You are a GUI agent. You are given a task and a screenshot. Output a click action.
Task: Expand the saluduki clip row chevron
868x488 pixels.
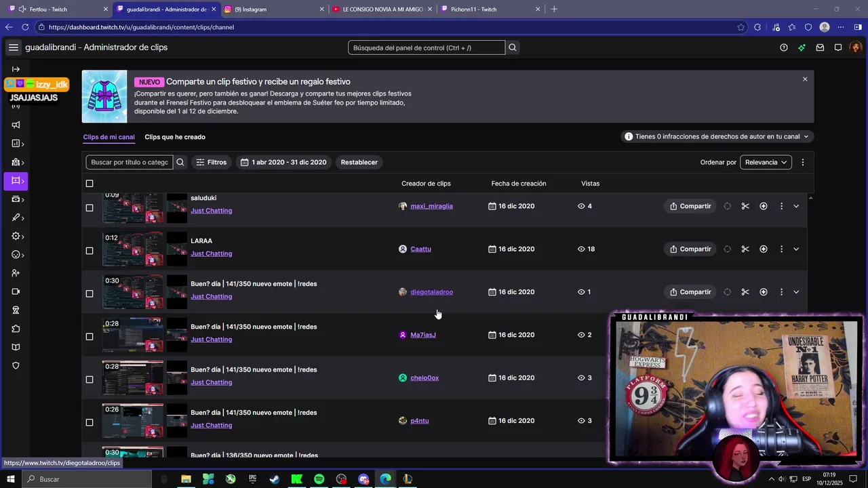coord(796,206)
